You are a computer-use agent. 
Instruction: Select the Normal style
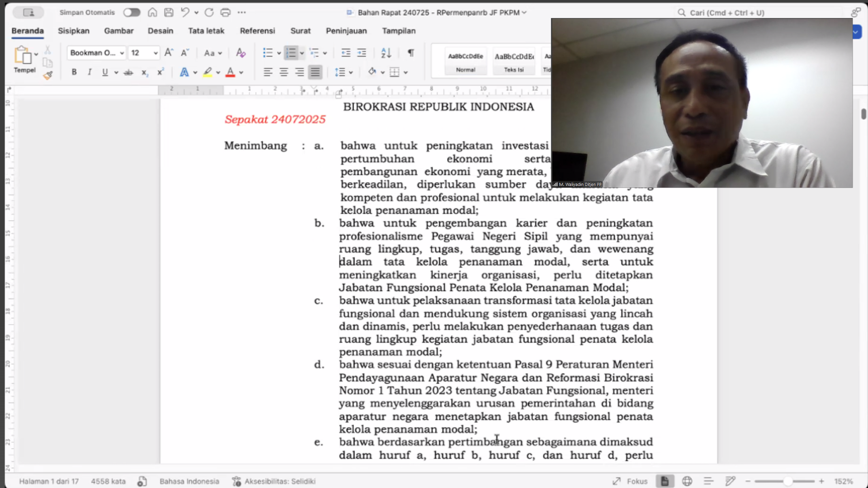pos(466,62)
